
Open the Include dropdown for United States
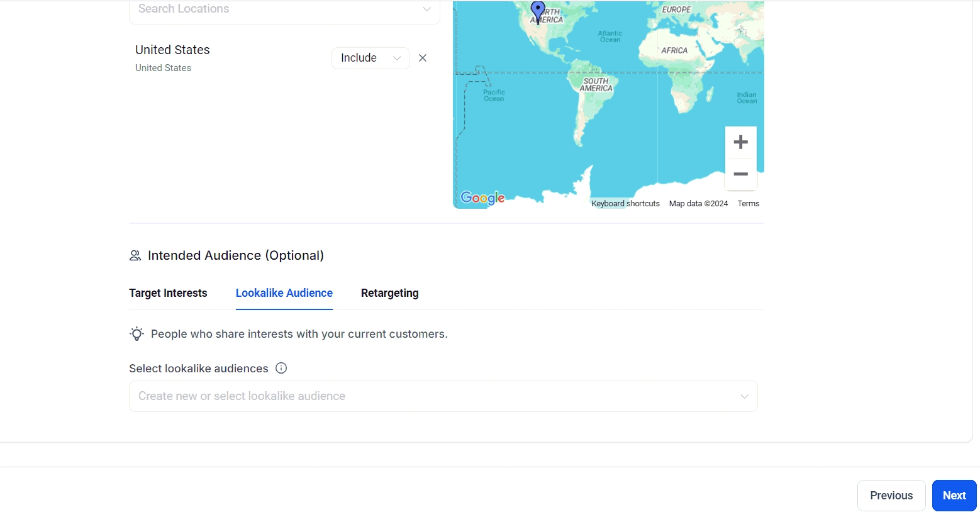pos(370,58)
